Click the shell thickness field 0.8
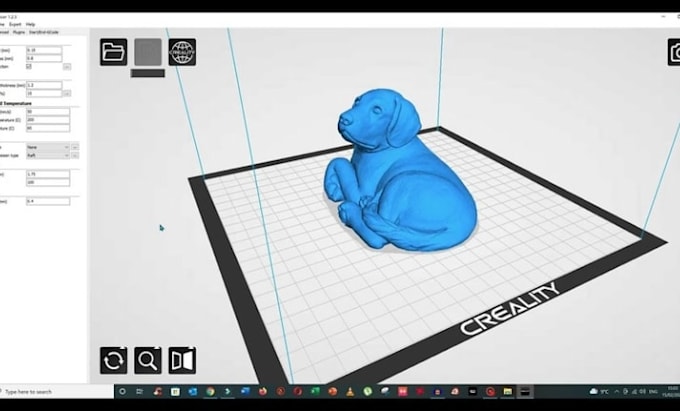 (x=44, y=58)
